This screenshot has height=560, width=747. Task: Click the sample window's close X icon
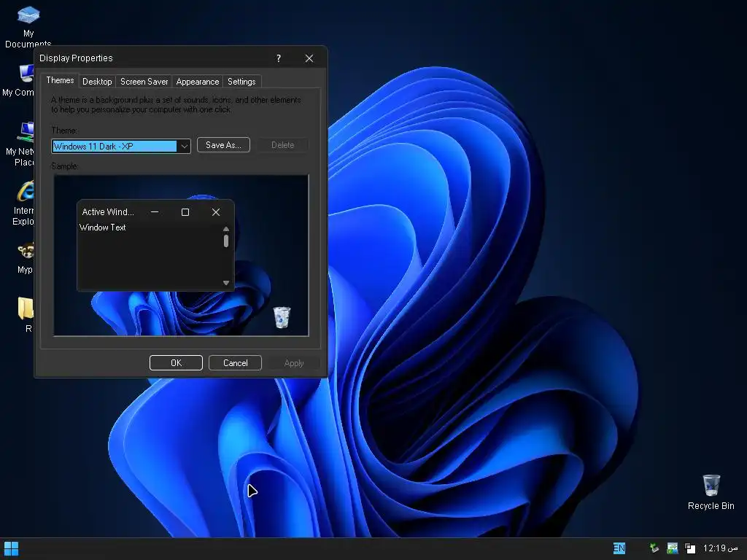216,212
